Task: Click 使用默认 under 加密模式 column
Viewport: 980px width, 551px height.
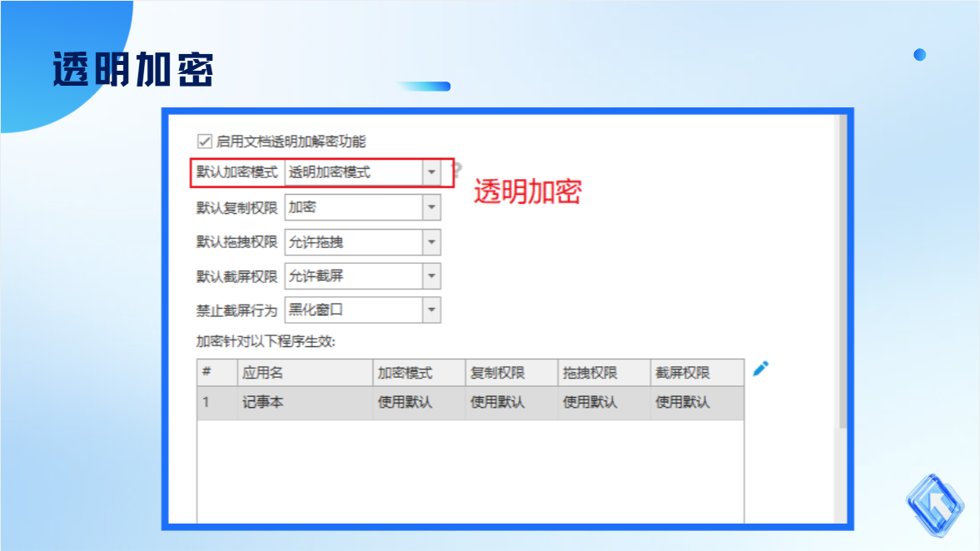Action: click(405, 402)
